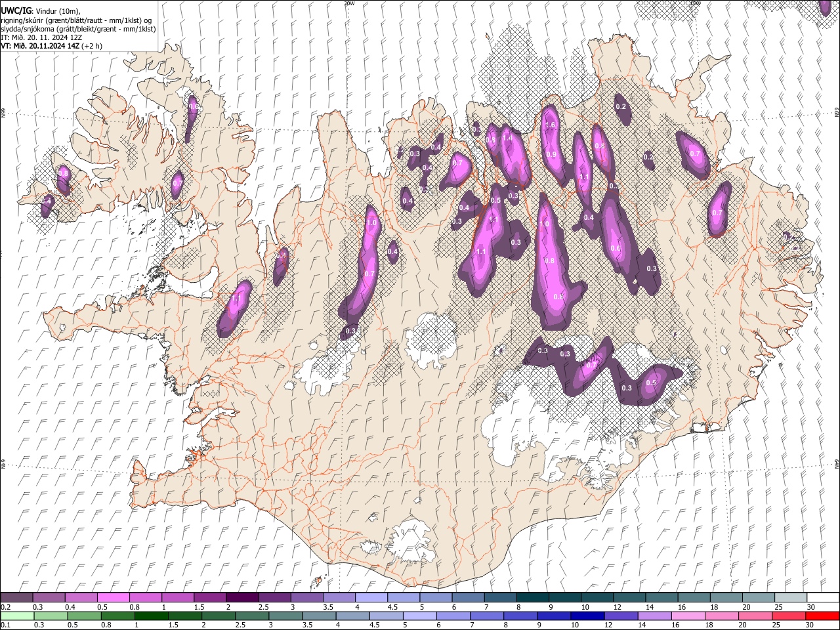Pick the bright pink 0.5–0.8 swatch in the upper legend
840x630 pixels.
click(x=113, y=597)
